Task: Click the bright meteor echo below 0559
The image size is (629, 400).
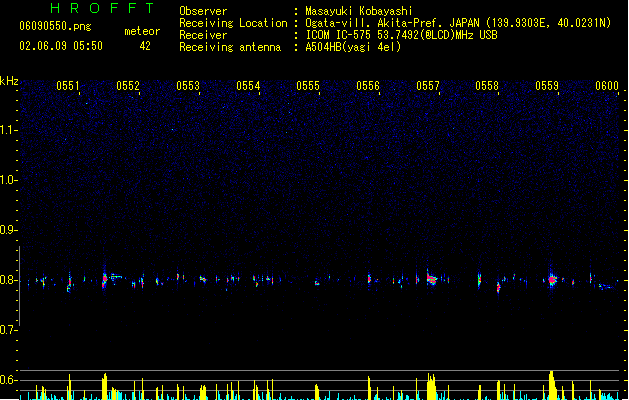Action: pyautogui.click(x=552, y=280)
